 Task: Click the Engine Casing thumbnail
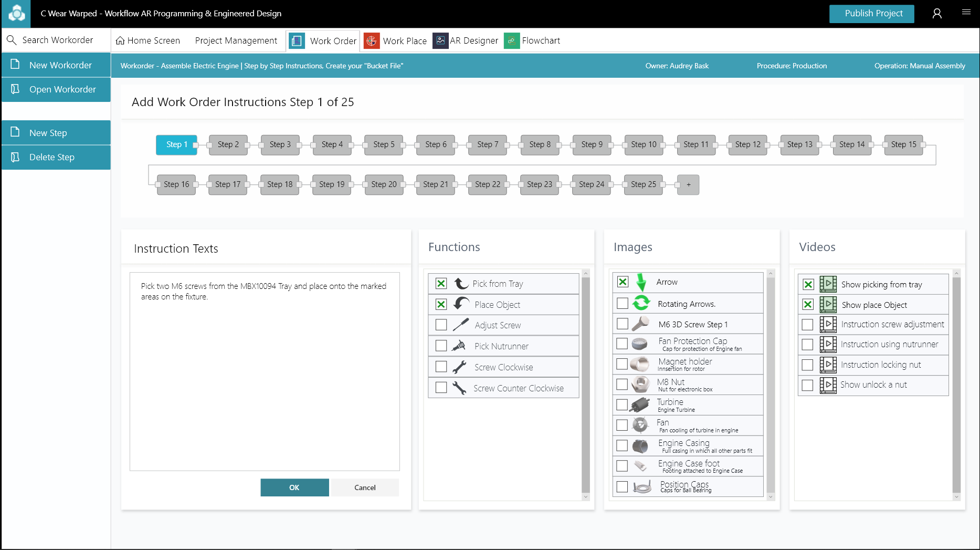(640, 446)
